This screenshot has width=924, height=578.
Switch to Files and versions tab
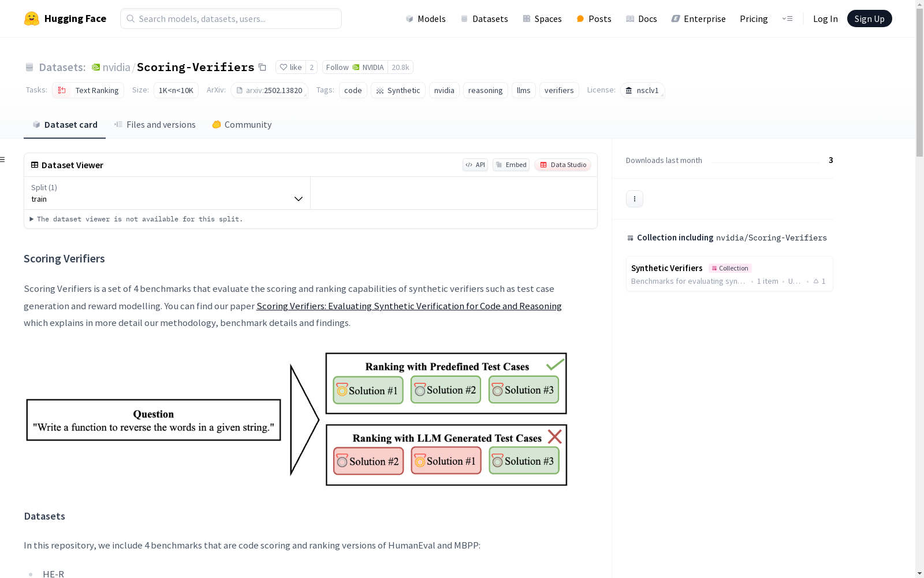(155, 125)
